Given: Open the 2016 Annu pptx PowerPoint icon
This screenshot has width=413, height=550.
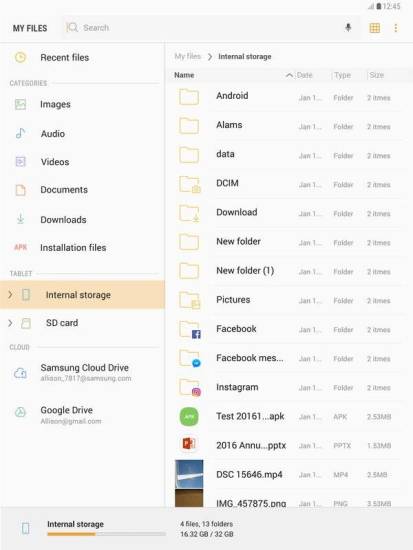Looking at the screenshot, I should pyautogui.click(x=189, y=444).
